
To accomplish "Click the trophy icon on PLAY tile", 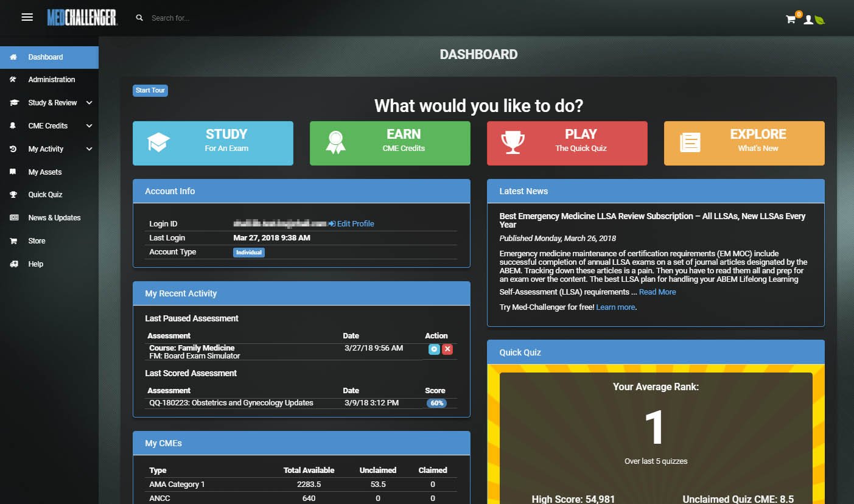I will click(513, 143).
